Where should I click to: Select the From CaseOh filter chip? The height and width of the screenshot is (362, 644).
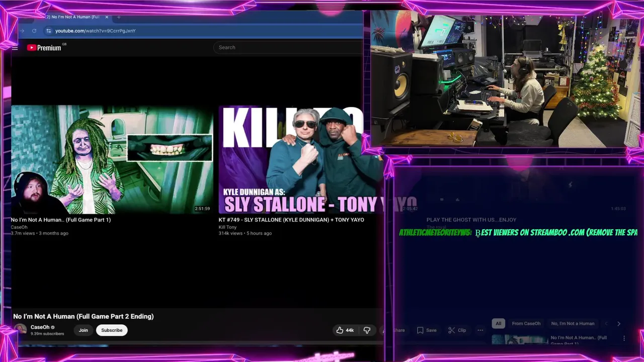click(526, 324)
